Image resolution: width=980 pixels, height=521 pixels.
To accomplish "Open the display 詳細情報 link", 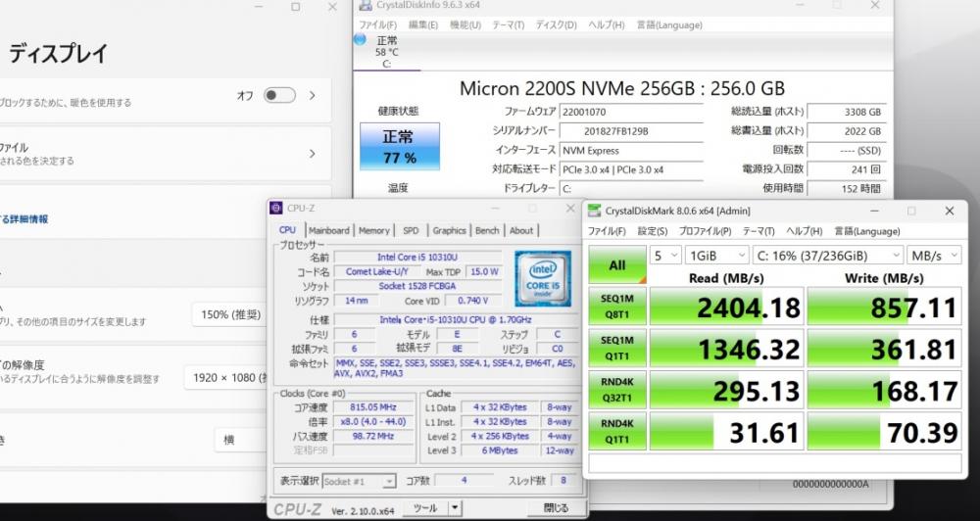I will (24, 219).
